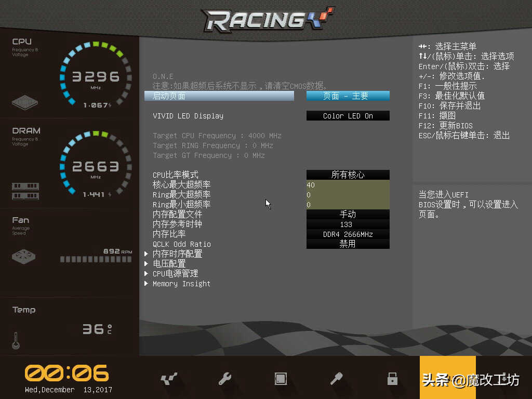The height and width of the screenshot is (399, 532).
Task: Select the 启动页面 '页面 - 主要' value button
Action: click(348, 96)
